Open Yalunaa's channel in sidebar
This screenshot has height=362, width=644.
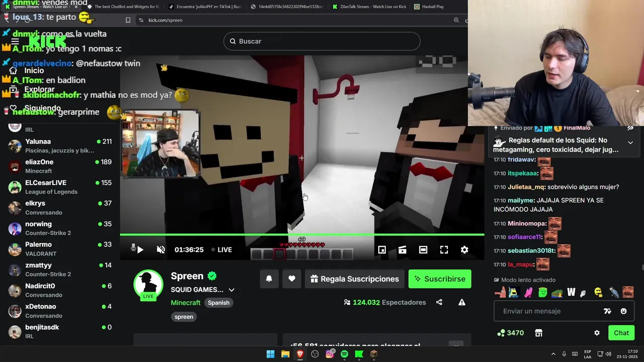tap(60, 146)
